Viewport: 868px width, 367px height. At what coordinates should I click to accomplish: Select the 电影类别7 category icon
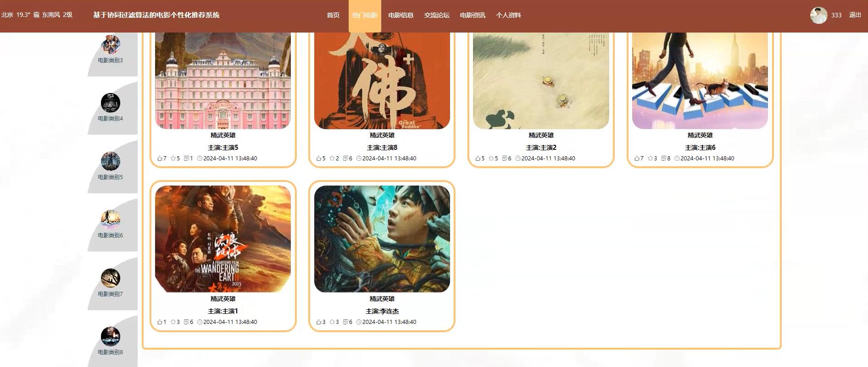pos(110,278)
